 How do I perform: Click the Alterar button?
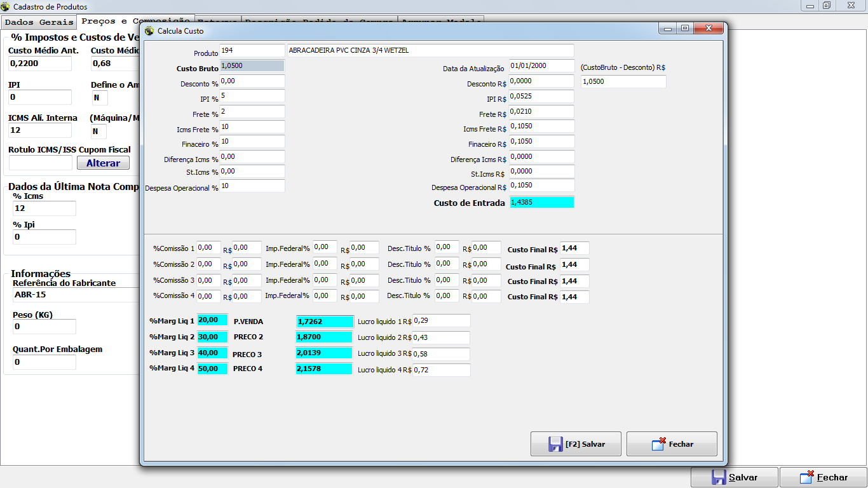coord(103,163)
